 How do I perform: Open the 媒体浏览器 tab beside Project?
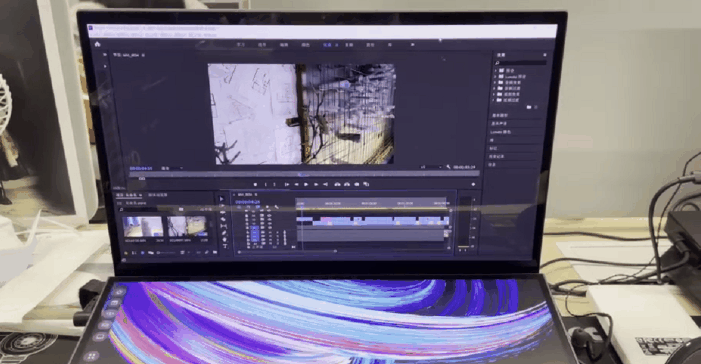[158, 195]
